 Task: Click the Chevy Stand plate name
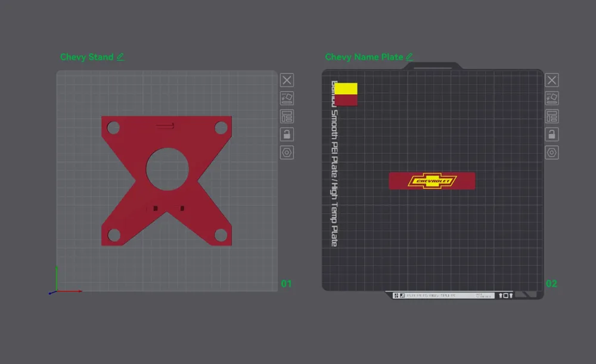click(x=86, y=57)
